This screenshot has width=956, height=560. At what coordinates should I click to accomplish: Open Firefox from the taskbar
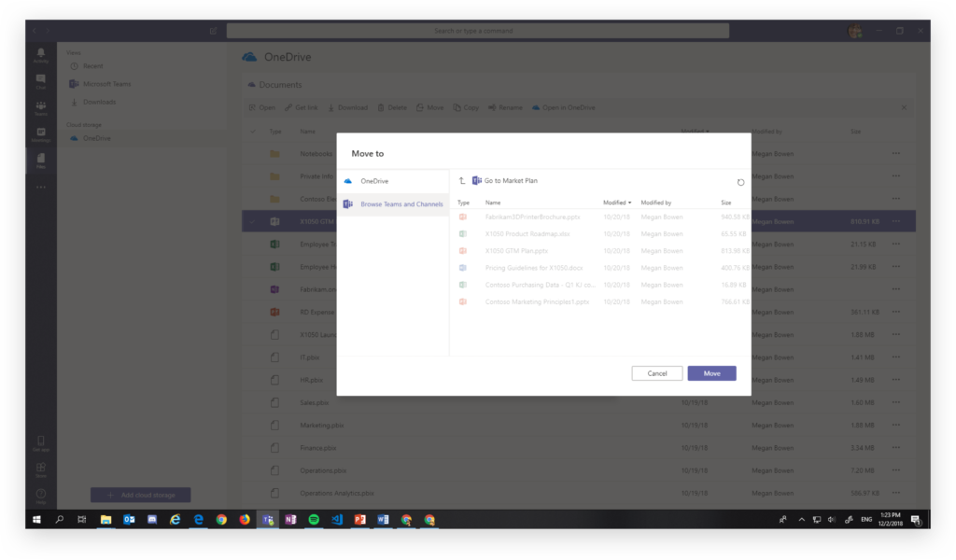245,519
